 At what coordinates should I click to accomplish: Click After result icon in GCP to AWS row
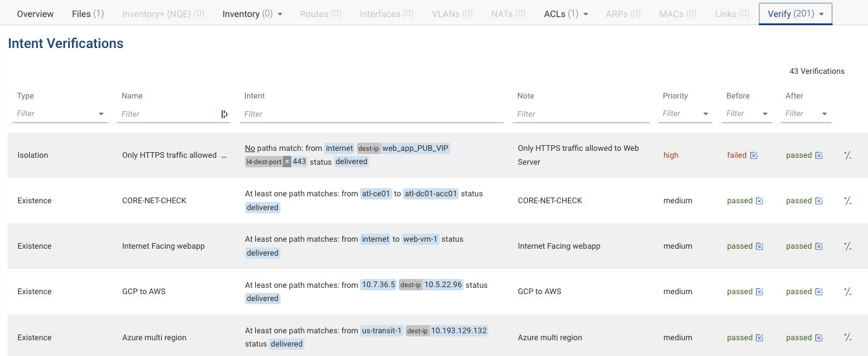click(819, 292)
